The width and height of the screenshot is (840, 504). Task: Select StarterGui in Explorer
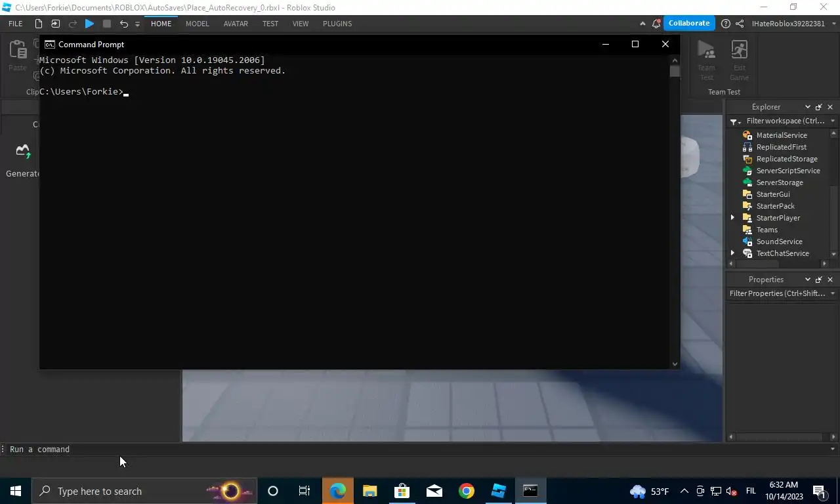pos(772,194)
